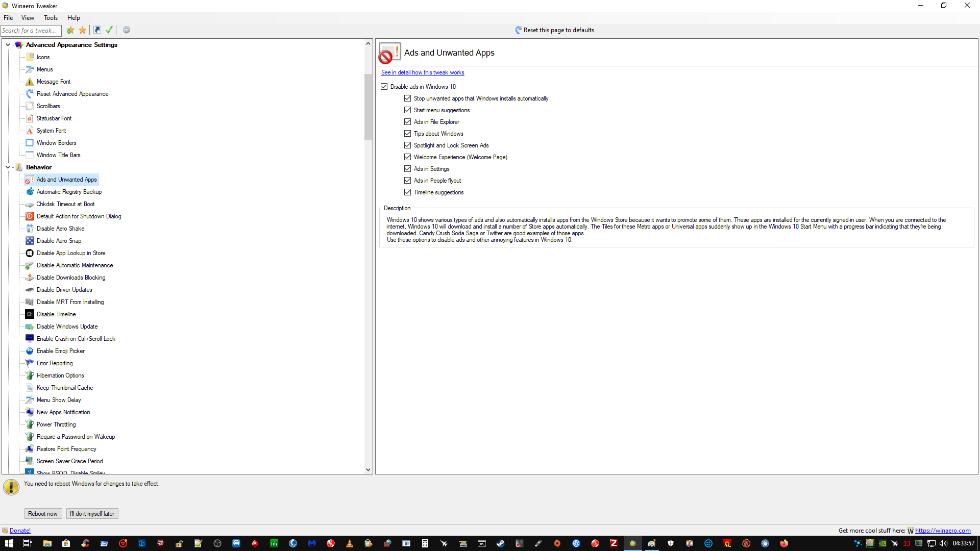Open Firefox from the taskbar

pos(783,543)
